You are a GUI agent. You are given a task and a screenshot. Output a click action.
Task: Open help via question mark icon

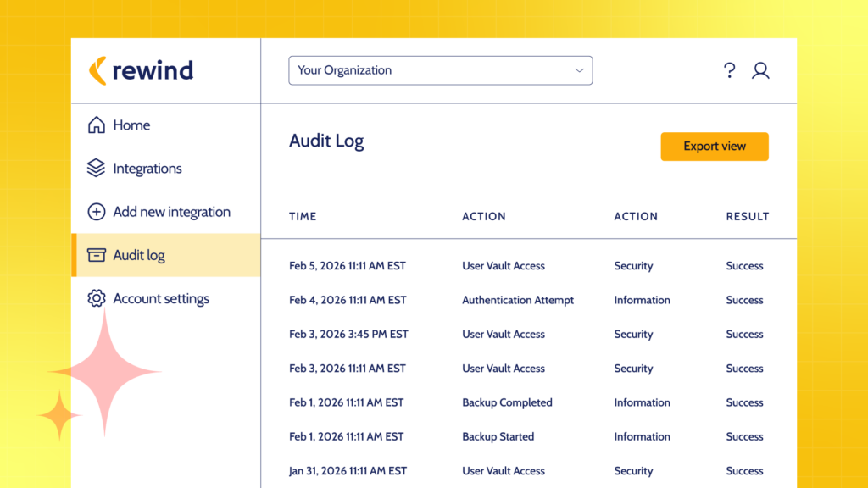pos(729,70)
